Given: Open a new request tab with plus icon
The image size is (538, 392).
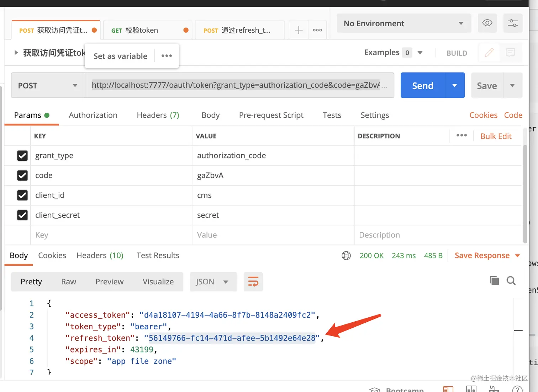Looking at the screenshot, I should tap(299, 30).
